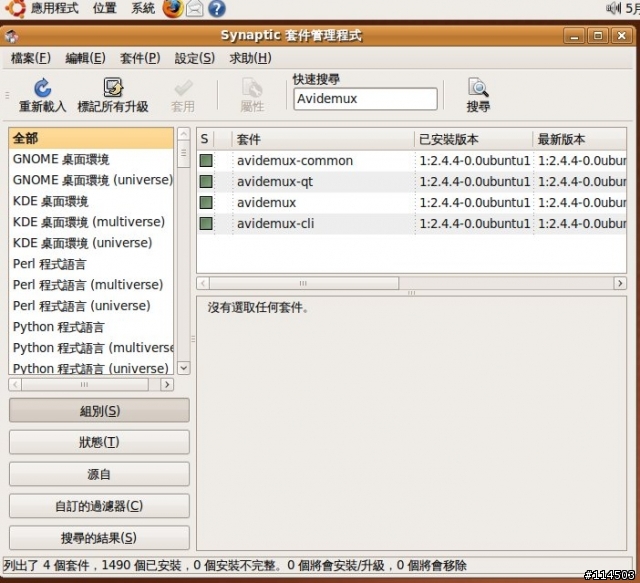Click the Apply (套用) checkmark icon
This screenshot has width=640, height=583.
(x=183, y=88)
